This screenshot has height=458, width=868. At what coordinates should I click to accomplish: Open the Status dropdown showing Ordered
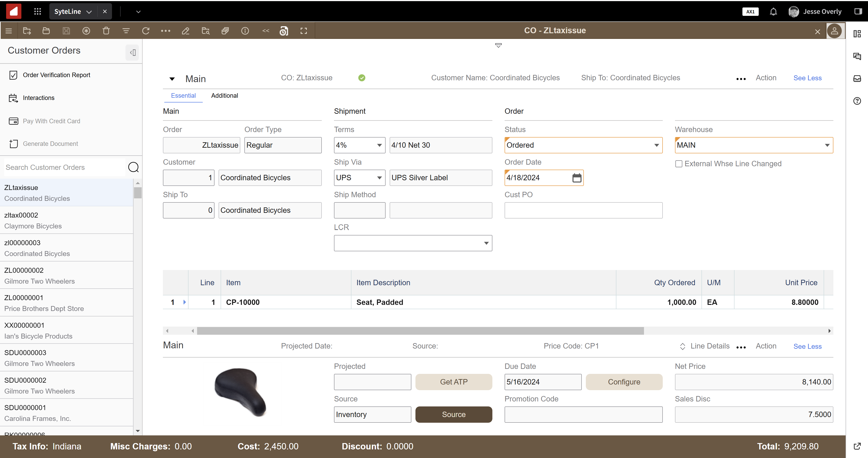click(656, 145)
